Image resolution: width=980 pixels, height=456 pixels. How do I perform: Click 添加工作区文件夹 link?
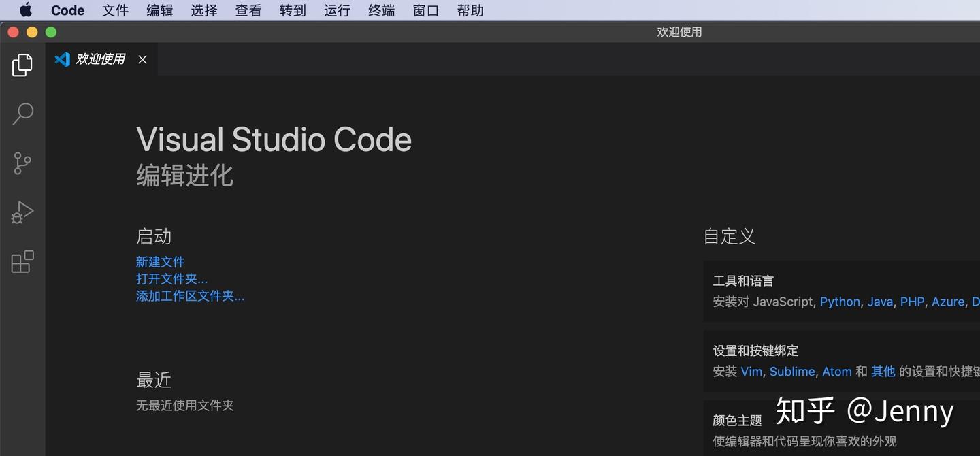[x=190, y=295]
